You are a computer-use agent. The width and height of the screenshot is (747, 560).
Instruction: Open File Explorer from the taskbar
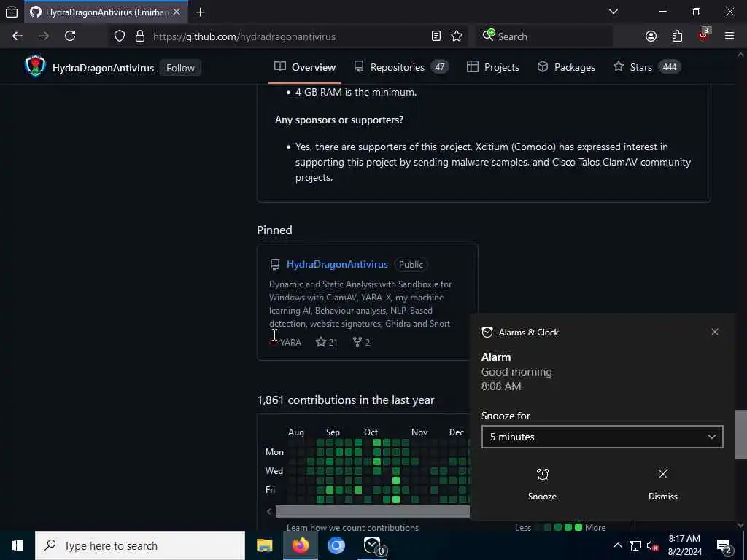coord(264,545)
